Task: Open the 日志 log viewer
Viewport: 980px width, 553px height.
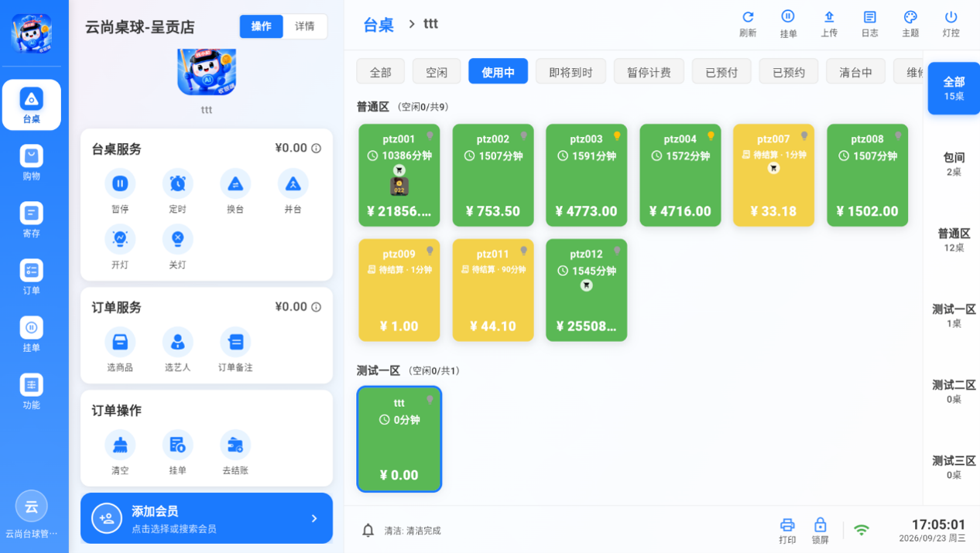Action: 870,24
